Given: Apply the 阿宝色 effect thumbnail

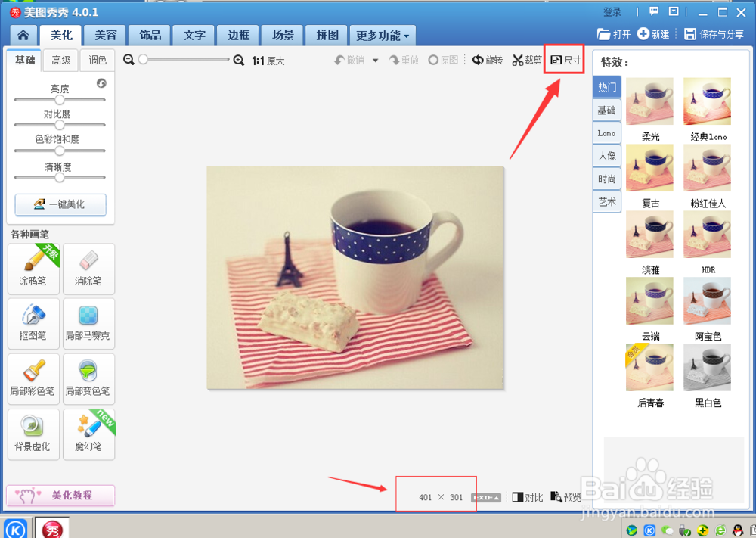Looking at the screenshot, I should pos(707,300).
